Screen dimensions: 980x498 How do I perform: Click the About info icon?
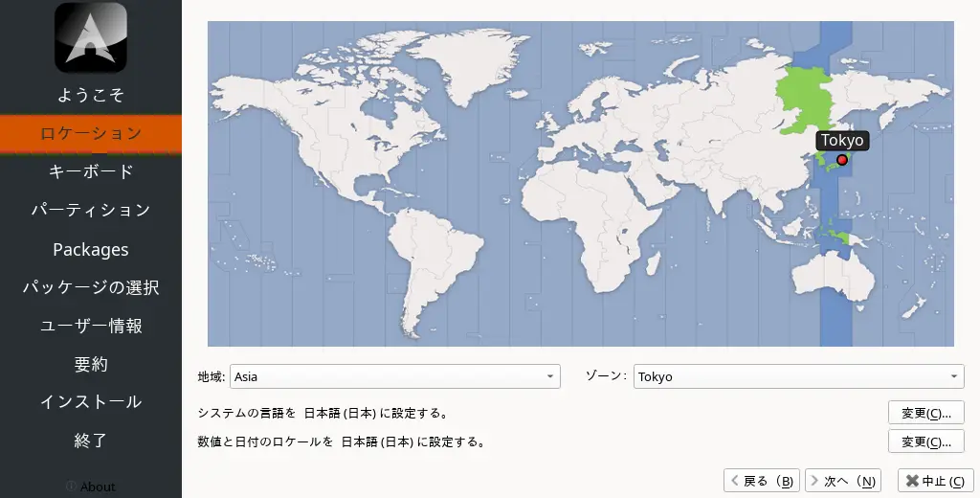71,487
